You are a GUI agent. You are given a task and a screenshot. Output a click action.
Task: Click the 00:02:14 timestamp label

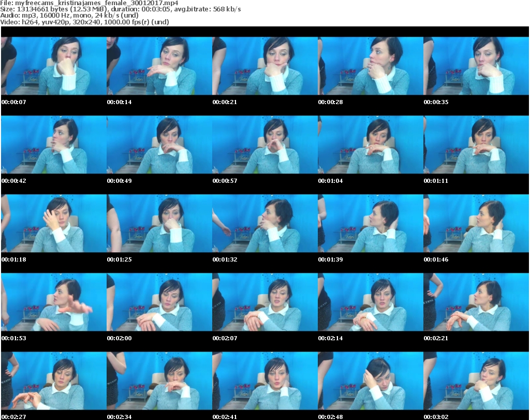coord(331,338)
